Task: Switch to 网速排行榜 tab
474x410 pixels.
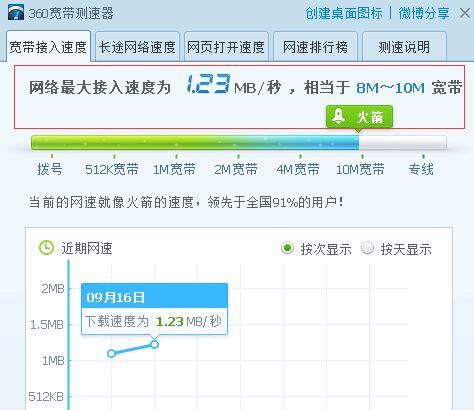Action: [x=315, y=47]
